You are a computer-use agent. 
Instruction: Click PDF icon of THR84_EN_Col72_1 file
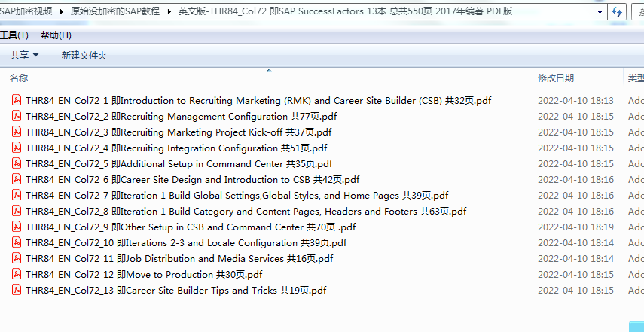(17, 100)
